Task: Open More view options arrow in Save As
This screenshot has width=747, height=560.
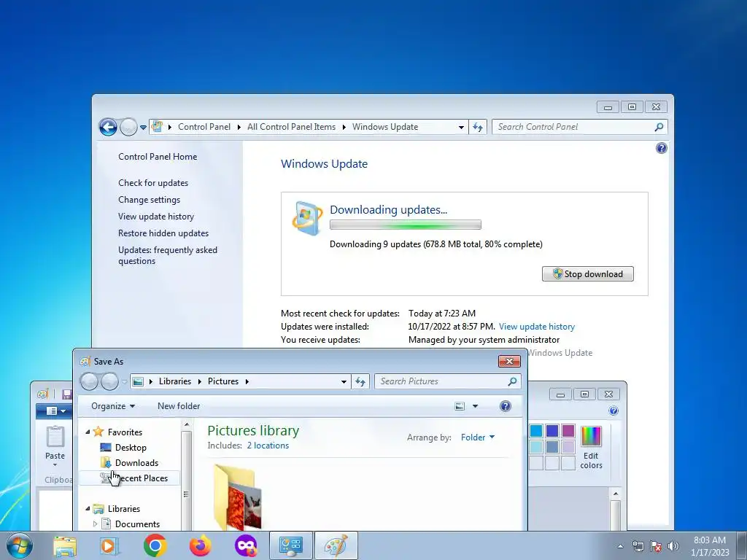Action: pos(475,406)
